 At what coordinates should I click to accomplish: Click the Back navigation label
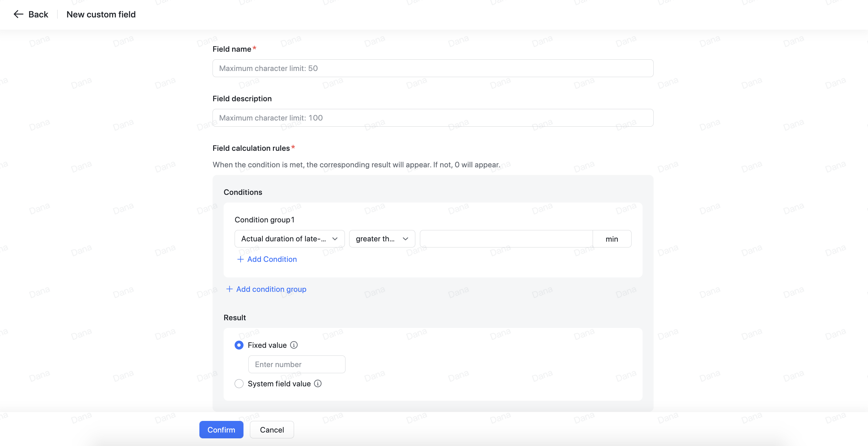click(x=38, y=14)
